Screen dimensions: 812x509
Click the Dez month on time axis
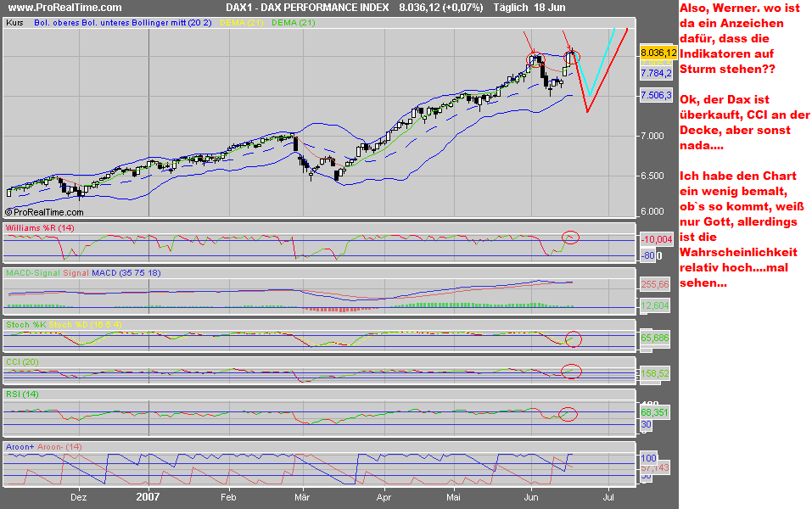pyautogui.click(x=78, y=497)
